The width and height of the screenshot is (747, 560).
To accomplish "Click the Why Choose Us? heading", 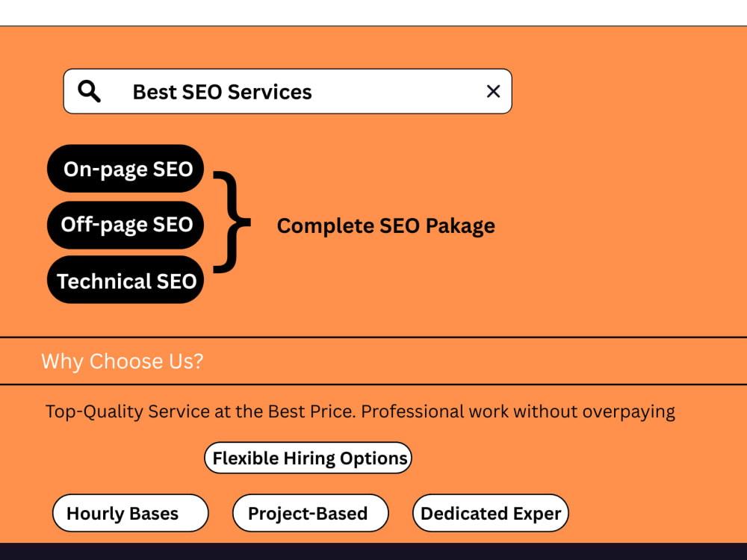I will (122, 361).
